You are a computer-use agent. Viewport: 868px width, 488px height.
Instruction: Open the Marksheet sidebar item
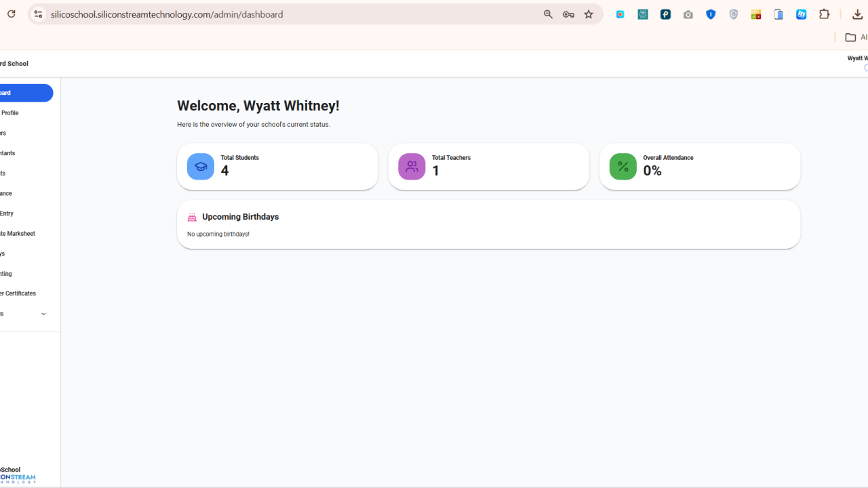[26, 234]
